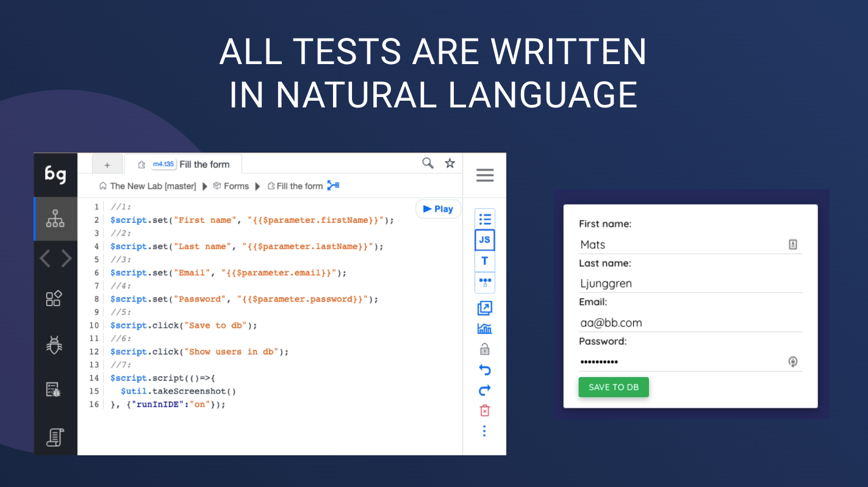Click the Last name input field

click(x=690, y=284)
